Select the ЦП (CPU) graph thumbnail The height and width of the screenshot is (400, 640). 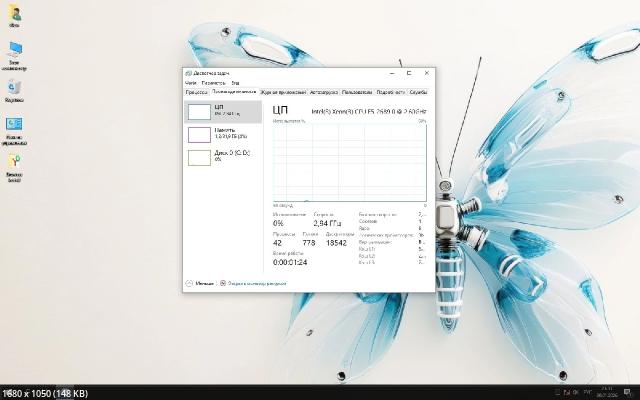click(x=200, y=110)
